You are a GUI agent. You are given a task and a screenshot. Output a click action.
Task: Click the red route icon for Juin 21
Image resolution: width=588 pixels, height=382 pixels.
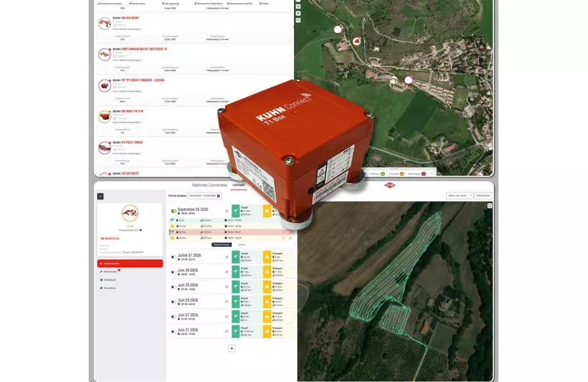coord(227,332)
